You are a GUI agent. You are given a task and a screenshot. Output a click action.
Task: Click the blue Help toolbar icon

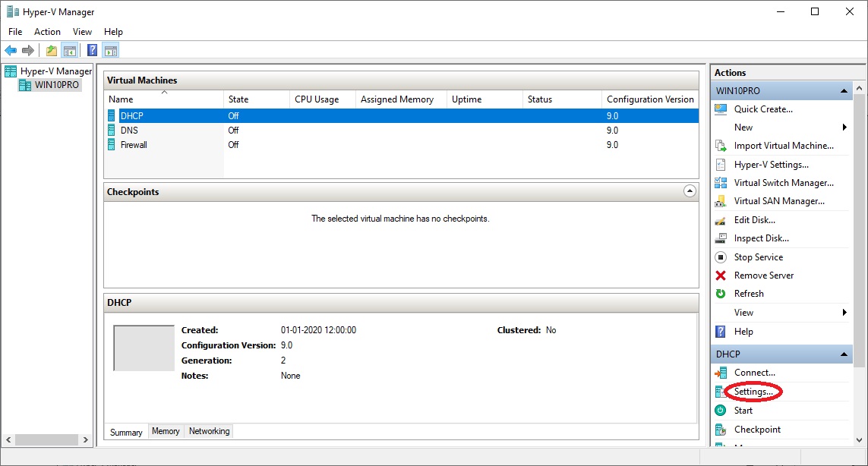click(93, 50)
